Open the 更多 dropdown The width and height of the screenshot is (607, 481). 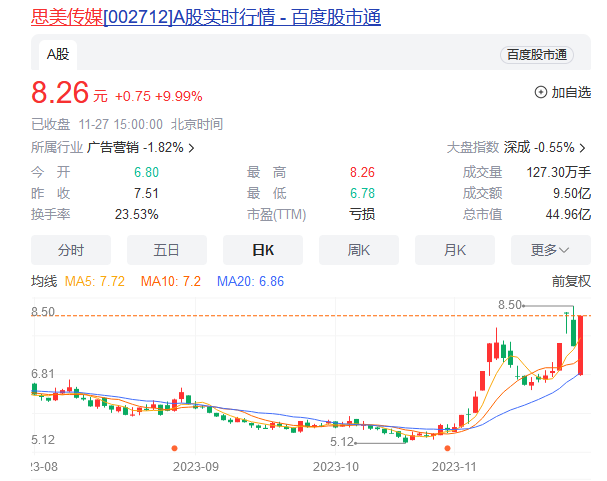(x=551, y=250)
